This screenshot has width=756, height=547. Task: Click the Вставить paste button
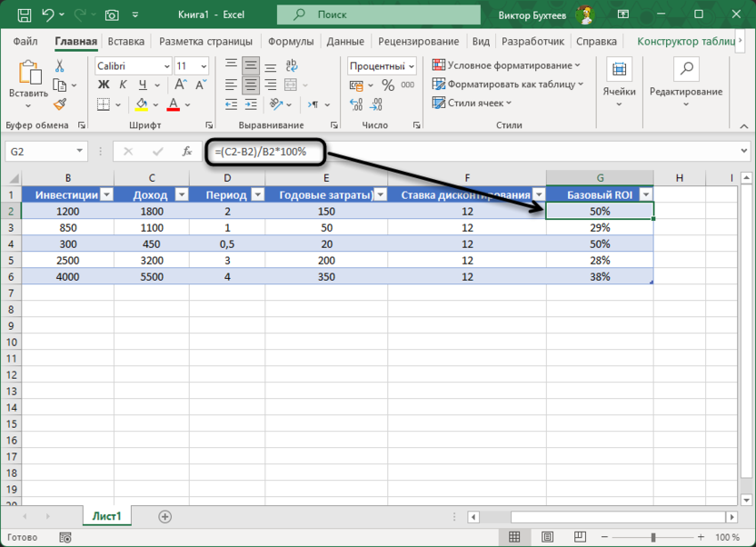28,80
